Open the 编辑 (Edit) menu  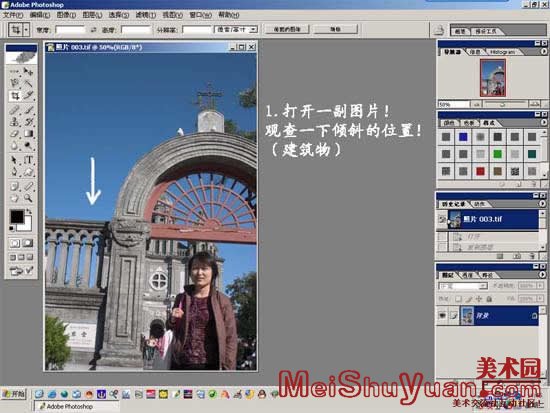(x=40, y=15)
